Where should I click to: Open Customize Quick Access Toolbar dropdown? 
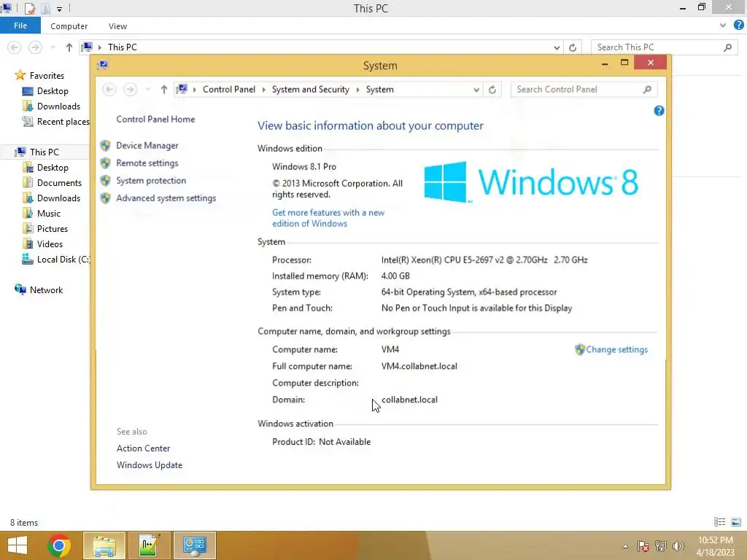[60, 9]
